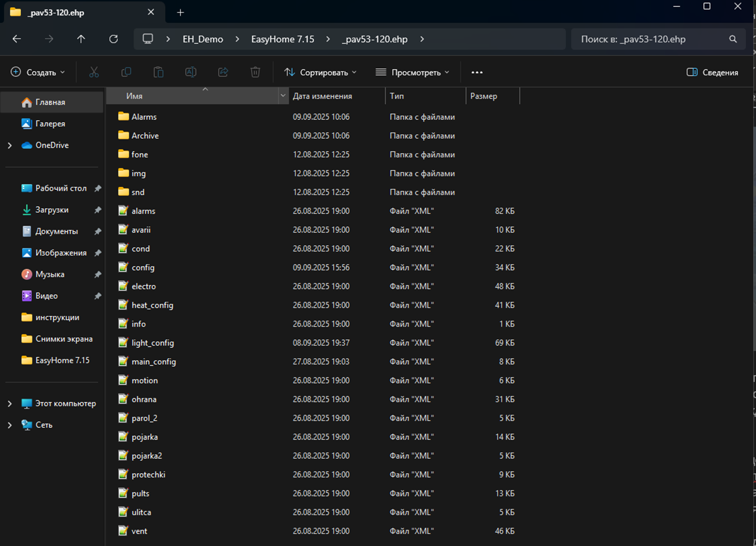Screen dimensions: 756x546
Task: Click EasyHome 7.15 in the address breadcrumb
Action: coord(282,39)
